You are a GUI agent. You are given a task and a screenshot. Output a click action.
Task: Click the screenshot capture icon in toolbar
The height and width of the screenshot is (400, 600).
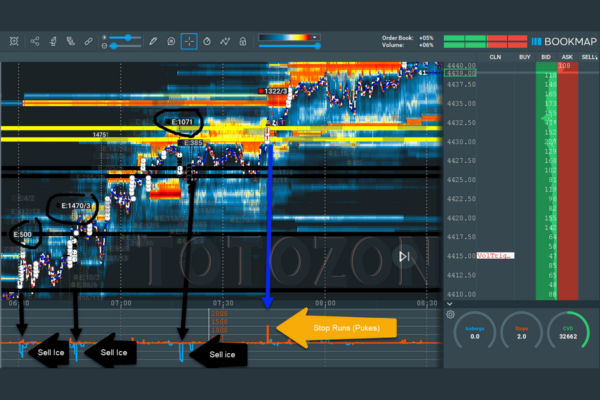click(13, 41)
